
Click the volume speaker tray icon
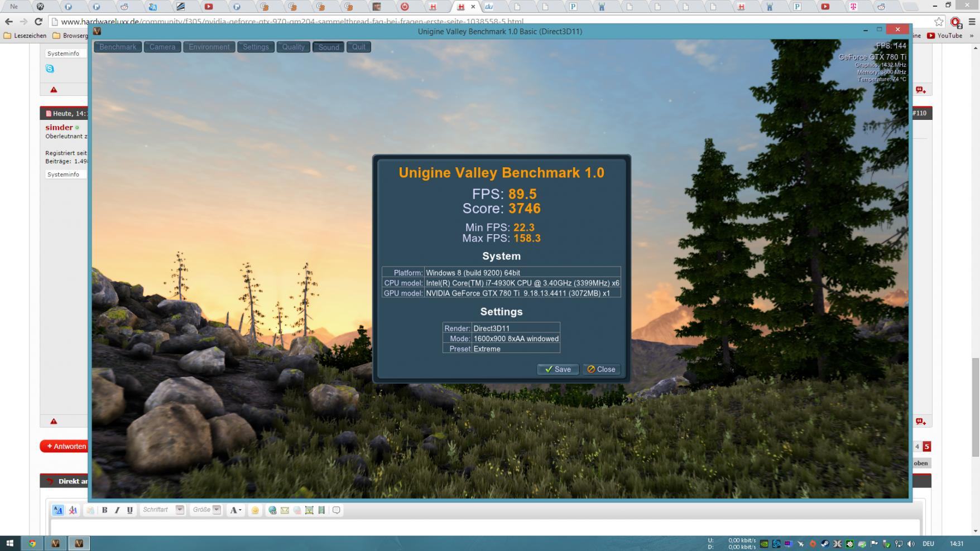911,544
